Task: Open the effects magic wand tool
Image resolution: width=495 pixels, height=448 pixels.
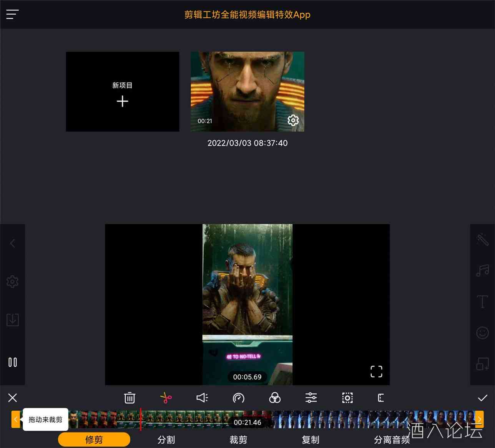Action: tap(483, 240)
